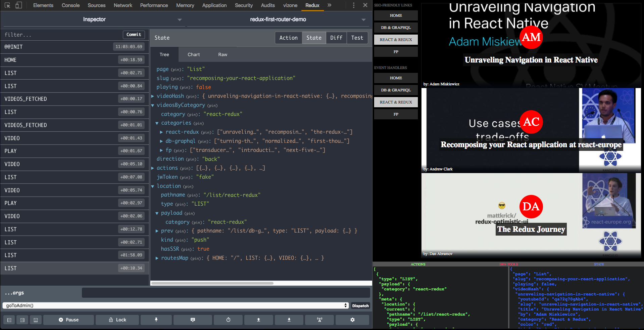Screen dimensions: 644x330
Task: Expand the prev node
Action: coord(157,231)
